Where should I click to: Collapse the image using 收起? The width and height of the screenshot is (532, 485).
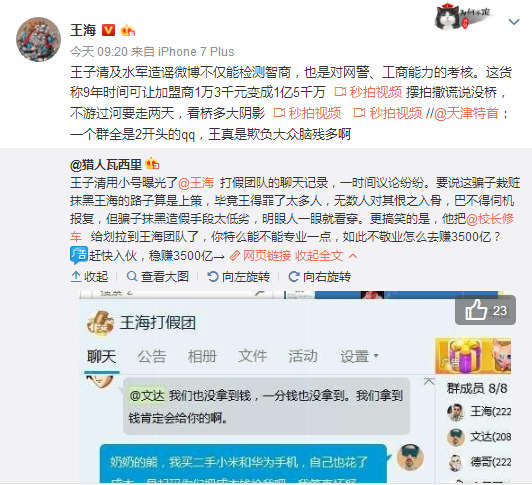pyautogui.click(x=90, y=277)
